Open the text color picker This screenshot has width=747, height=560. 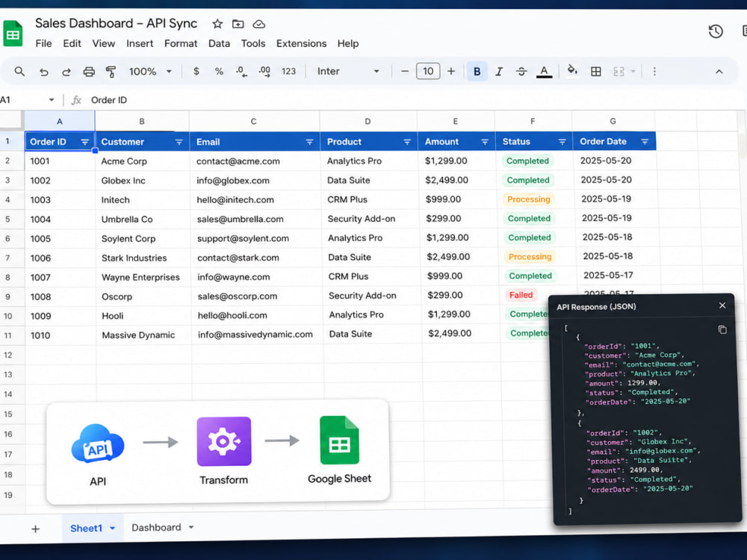(544, 72)
